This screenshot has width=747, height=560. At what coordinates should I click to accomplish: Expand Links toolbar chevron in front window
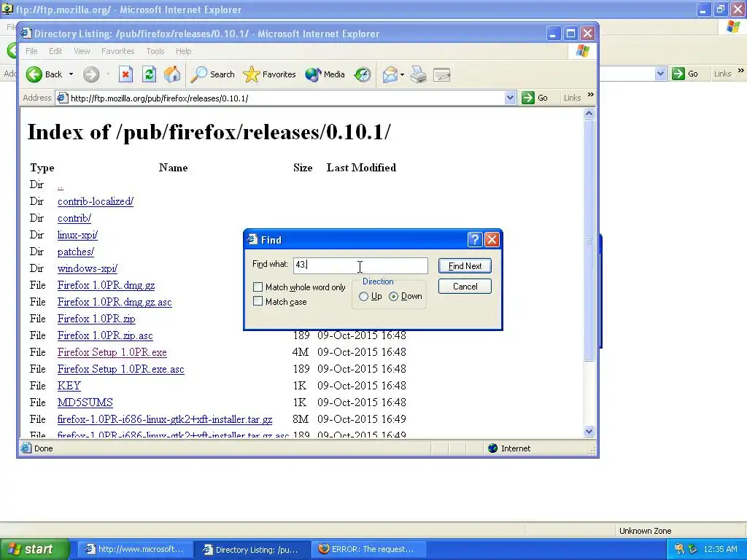click(591, 95)
